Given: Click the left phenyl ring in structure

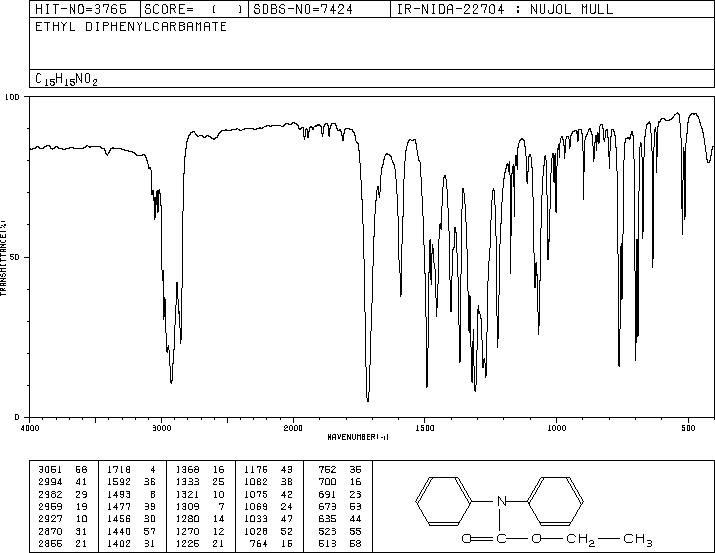Looking at the screenshot, I should (x=444, y=501).
